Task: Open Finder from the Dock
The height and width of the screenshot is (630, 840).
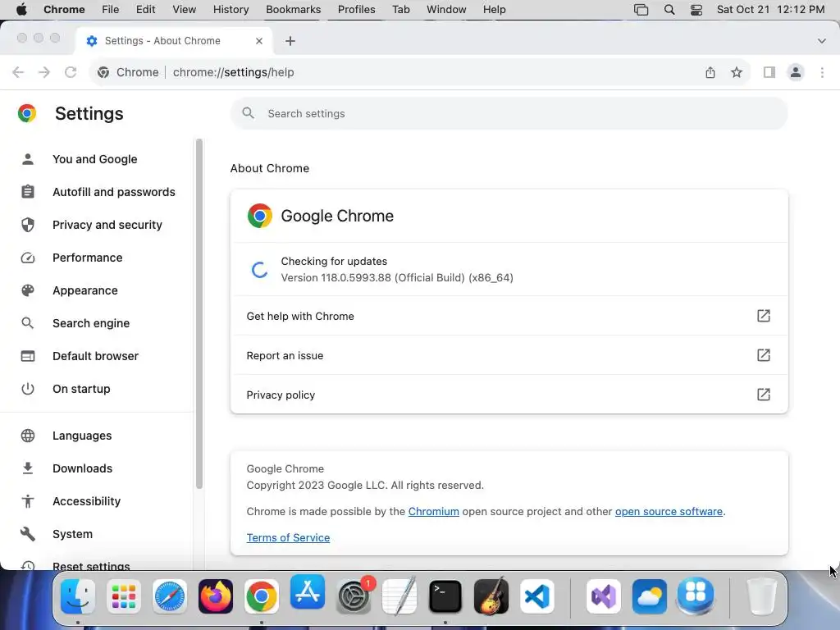Action: (78, 596)
